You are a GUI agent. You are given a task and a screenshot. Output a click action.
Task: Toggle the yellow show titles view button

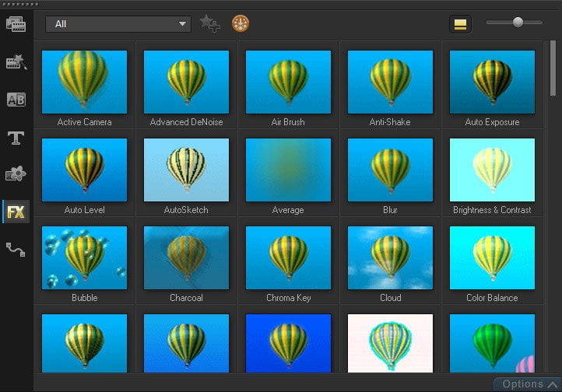[x=460, y=24]
